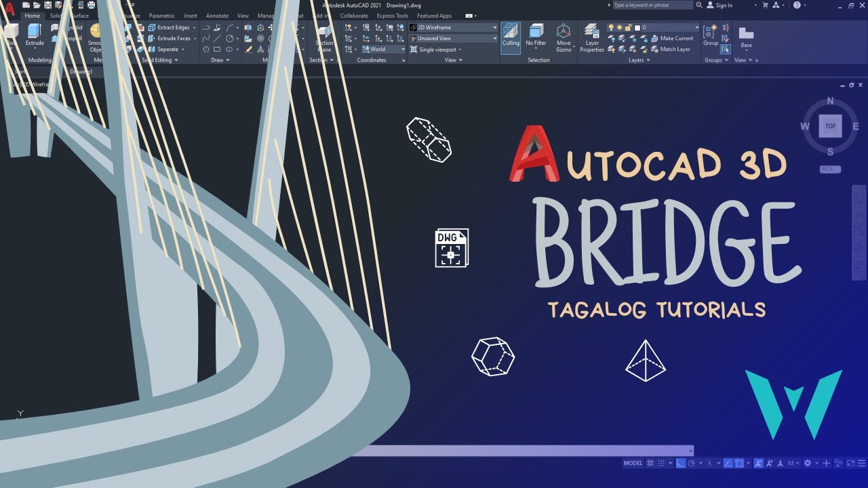
Task: Click the Workspace Switching gear icon
Action: 808,463
